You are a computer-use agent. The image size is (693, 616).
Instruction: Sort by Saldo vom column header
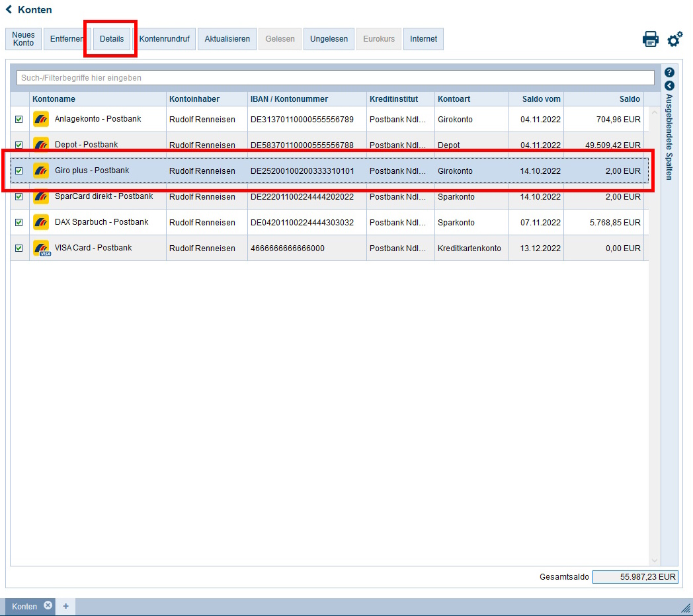[x=536, y=99]
